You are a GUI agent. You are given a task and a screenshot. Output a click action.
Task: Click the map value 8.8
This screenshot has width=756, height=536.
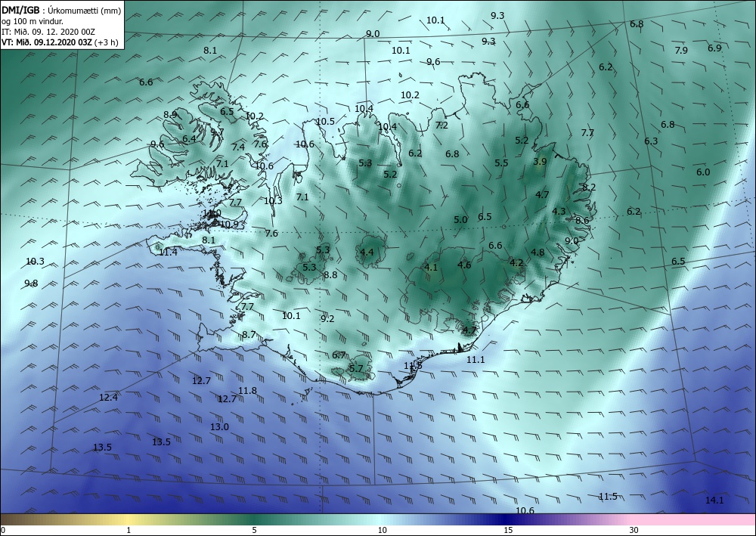point(330,275)
